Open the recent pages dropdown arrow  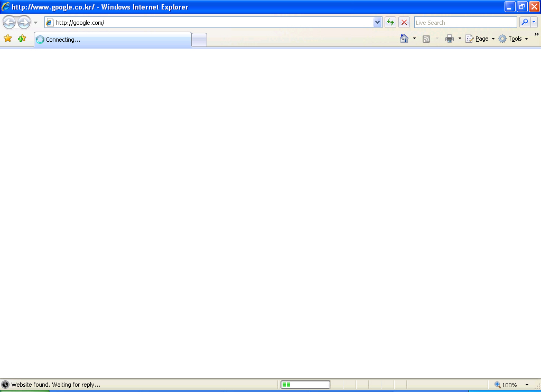click(36, 23)
